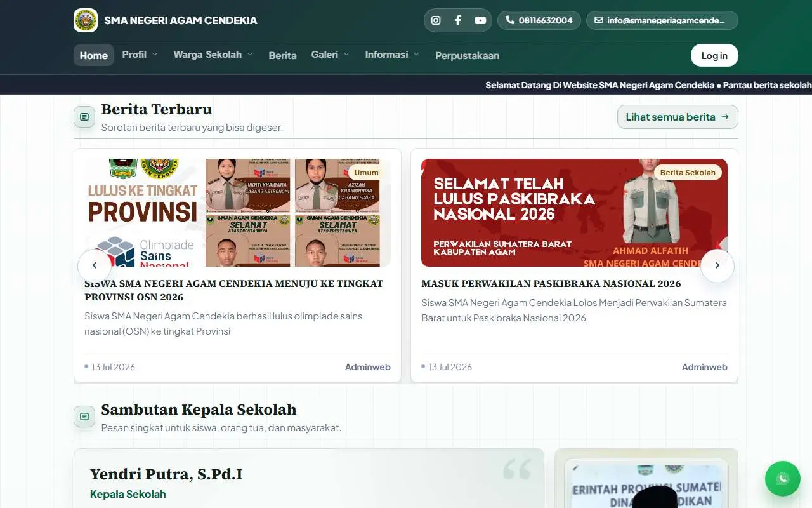Click the SMA NEGERI AGAM CENDEKIA site title

[x=181, y=20]
